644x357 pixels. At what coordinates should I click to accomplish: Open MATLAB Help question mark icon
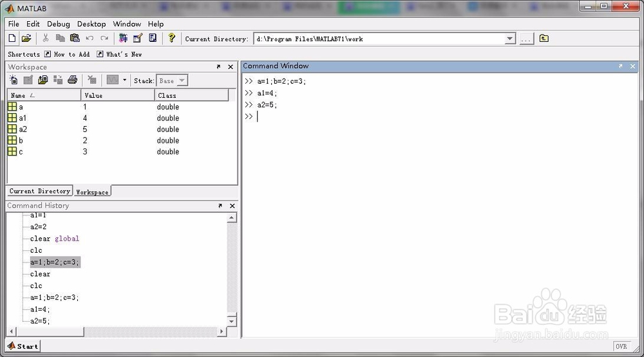point(172,38)
